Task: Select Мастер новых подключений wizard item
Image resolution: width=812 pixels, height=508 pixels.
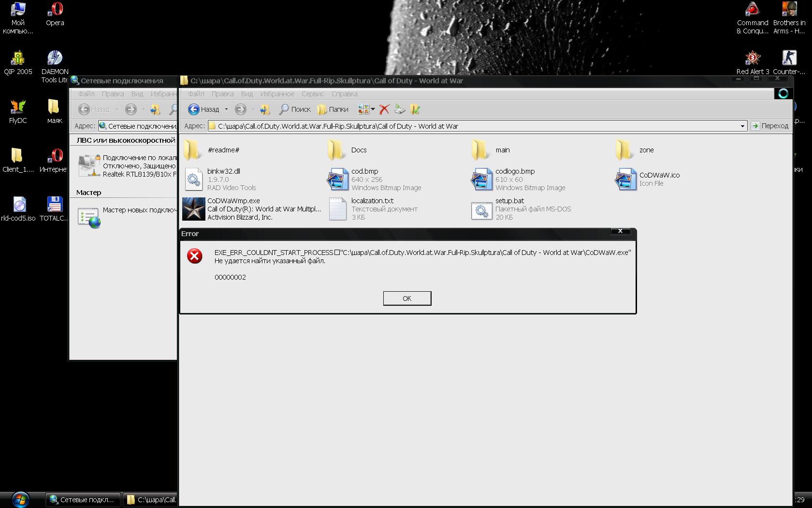Action: (x=127, y=217)
